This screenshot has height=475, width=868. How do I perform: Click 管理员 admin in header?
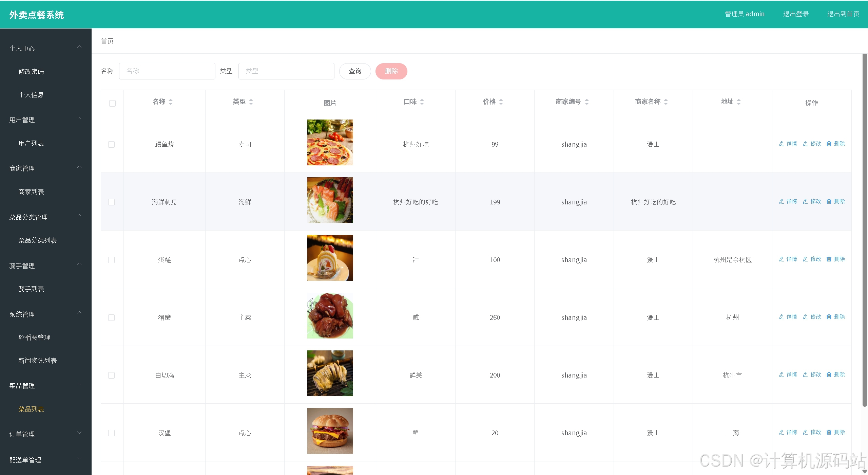click(745, 14)
